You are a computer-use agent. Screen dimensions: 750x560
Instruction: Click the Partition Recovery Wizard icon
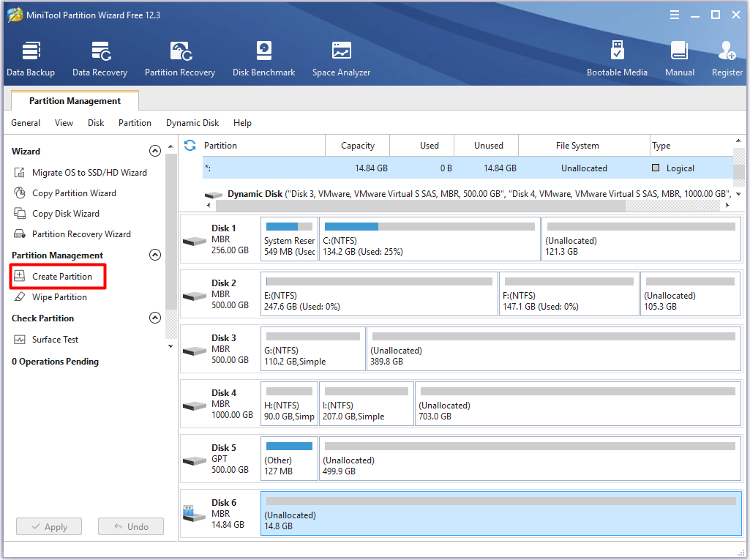tap(19, 234)
